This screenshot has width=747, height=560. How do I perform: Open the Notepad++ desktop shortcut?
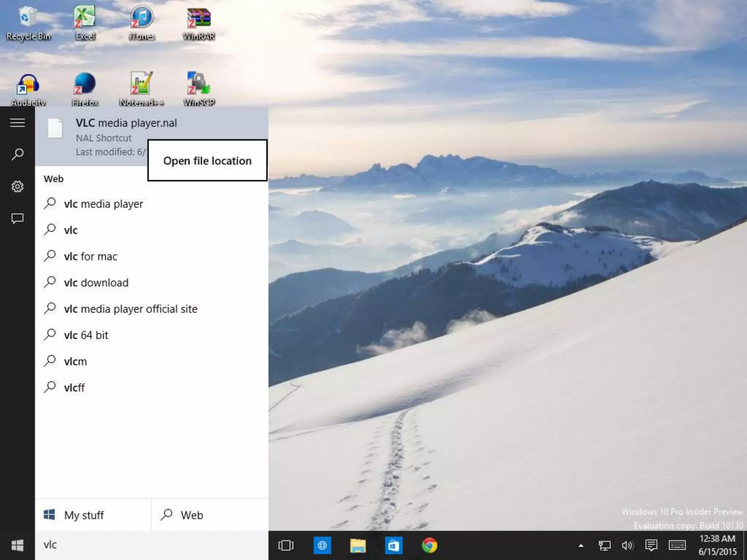click(142, 89)
